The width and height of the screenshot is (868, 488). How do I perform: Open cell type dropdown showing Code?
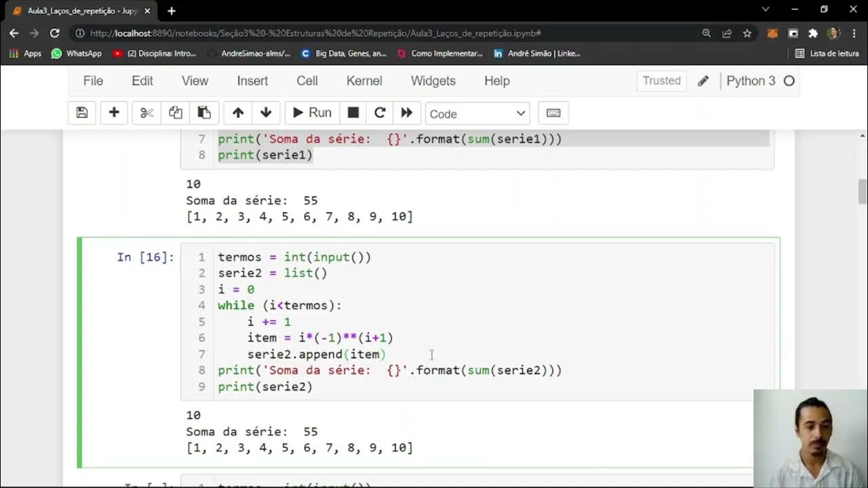pyautogui.click(x=477, y=113)
